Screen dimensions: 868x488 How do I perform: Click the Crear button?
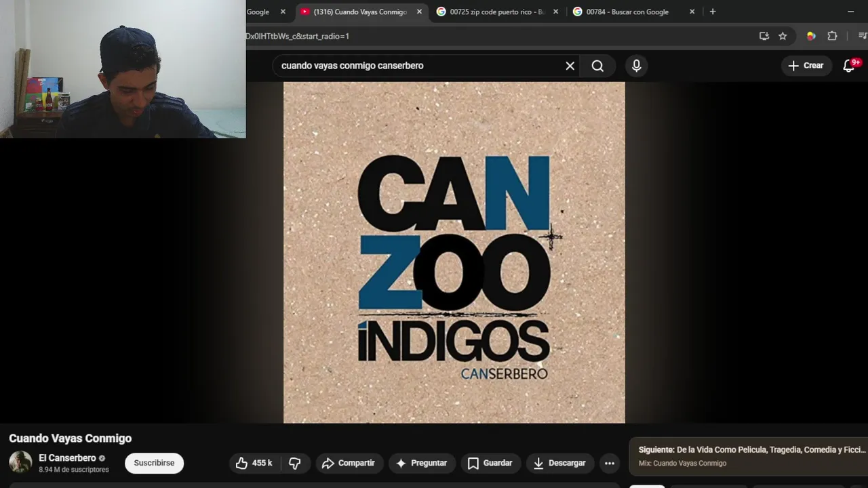[x=806, y=66]
